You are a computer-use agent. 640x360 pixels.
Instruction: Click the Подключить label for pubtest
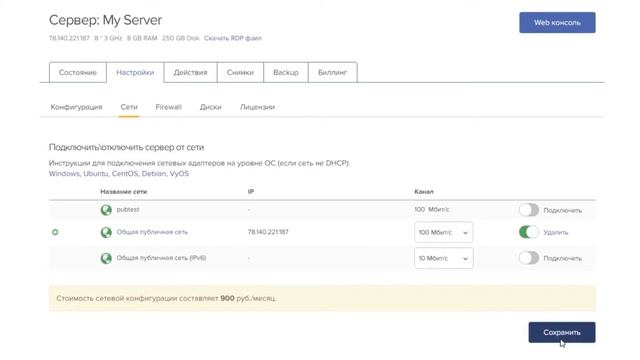(x=562, y=210)
